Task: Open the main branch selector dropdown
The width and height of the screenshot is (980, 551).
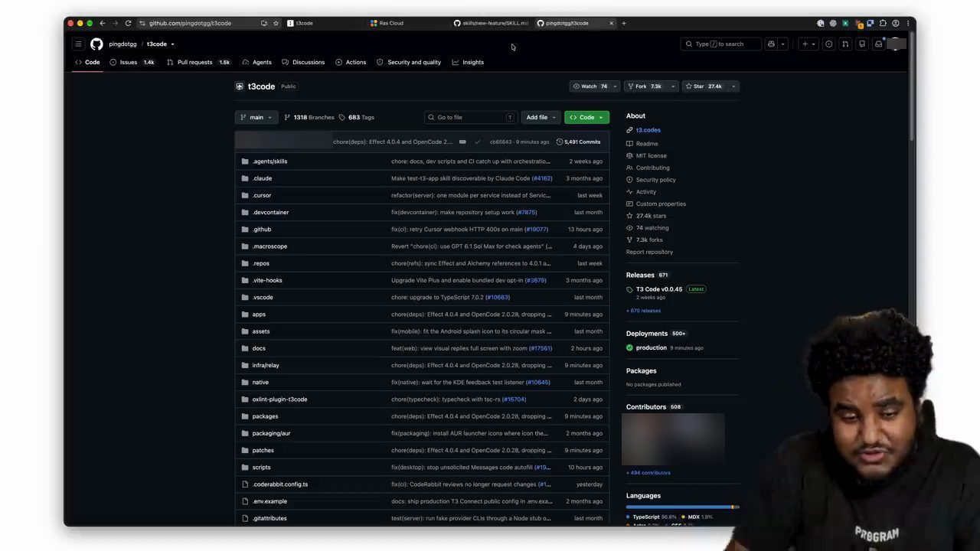Action: click(256, 117)
